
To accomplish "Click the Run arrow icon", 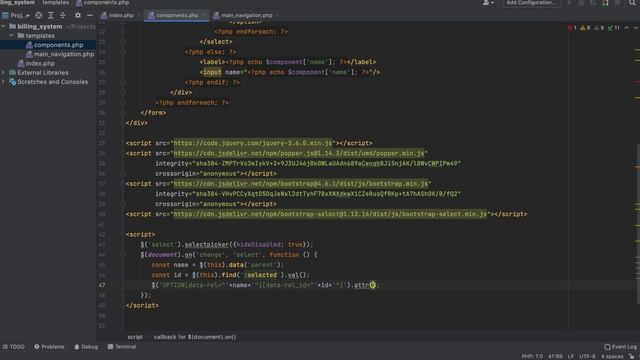I will click(x=569, y=3).
